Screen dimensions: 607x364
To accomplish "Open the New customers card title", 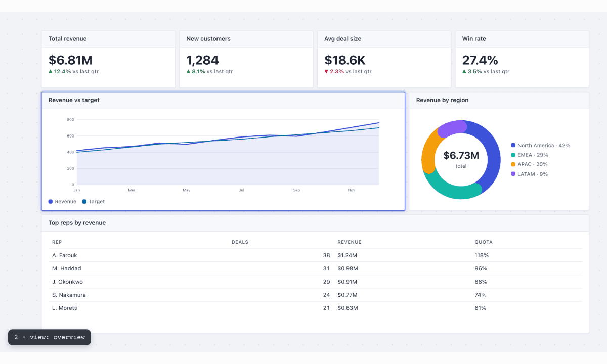I will point(208,39).
